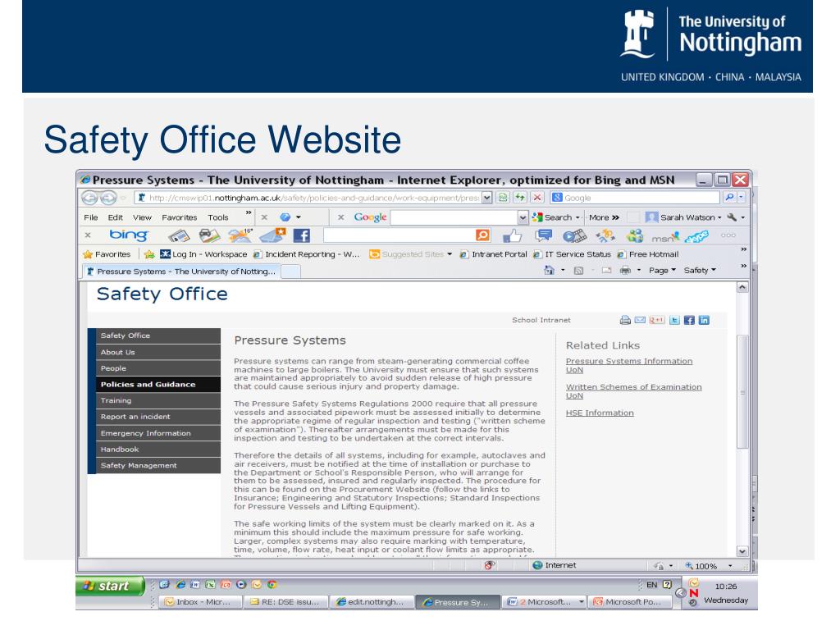
Task: Click the School Intranet text link
Action: [x=541, y=321]
